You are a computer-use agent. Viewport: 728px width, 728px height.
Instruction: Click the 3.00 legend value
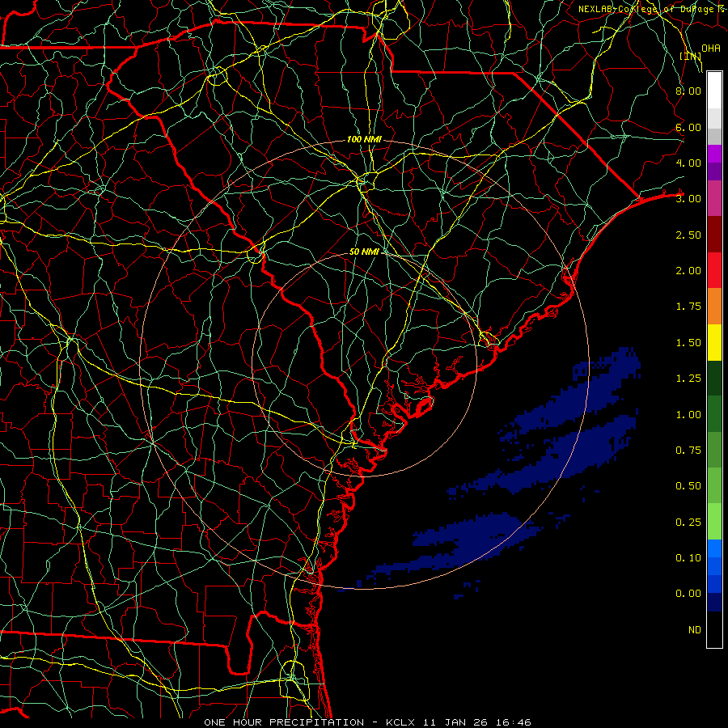tap(688, 199)
